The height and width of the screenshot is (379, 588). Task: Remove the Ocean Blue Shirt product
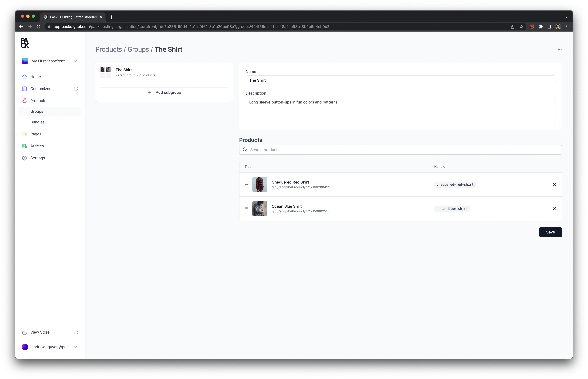(554, 209)
